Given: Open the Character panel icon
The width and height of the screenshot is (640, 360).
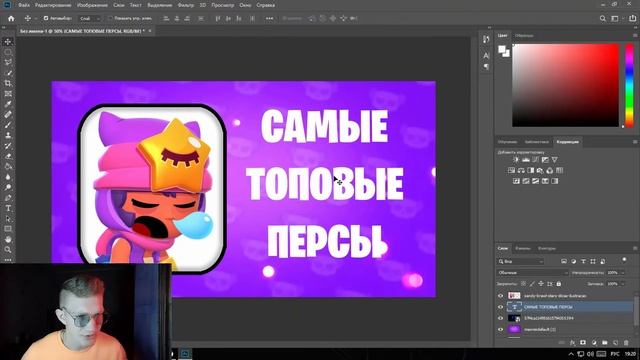Looking at the screenshot, I should coord(486,55).
